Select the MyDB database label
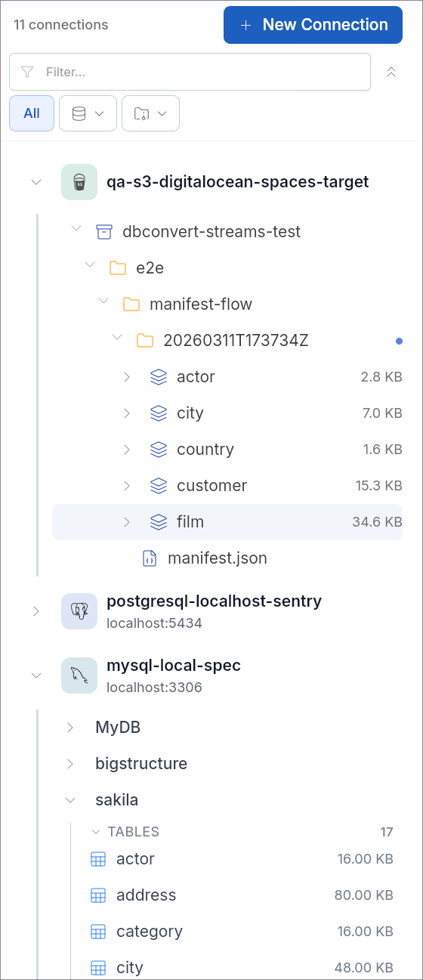 point(118,728)
